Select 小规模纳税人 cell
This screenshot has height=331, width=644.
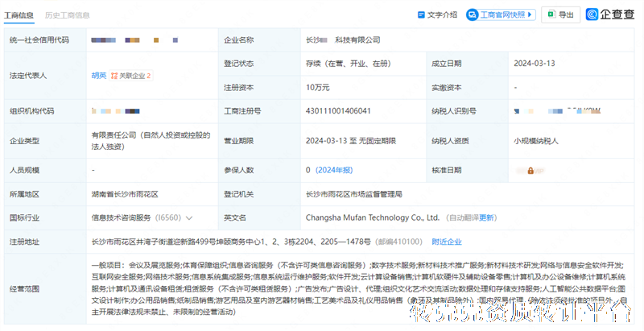coord(535,141)
